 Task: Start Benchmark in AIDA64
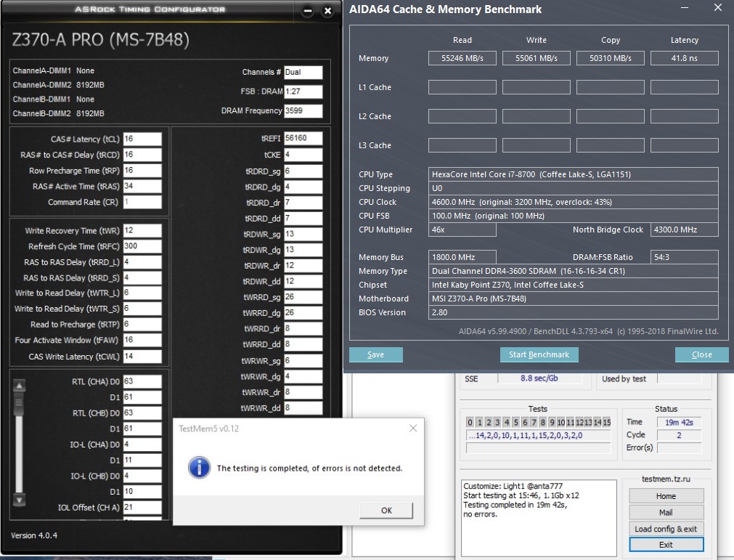[x=539, y=354]
